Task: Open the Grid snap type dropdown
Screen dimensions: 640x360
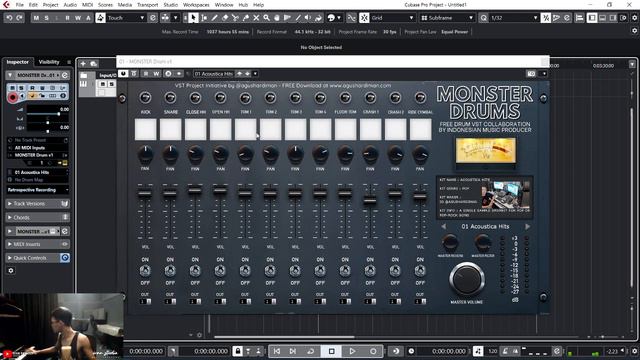Action: [393, 18]
